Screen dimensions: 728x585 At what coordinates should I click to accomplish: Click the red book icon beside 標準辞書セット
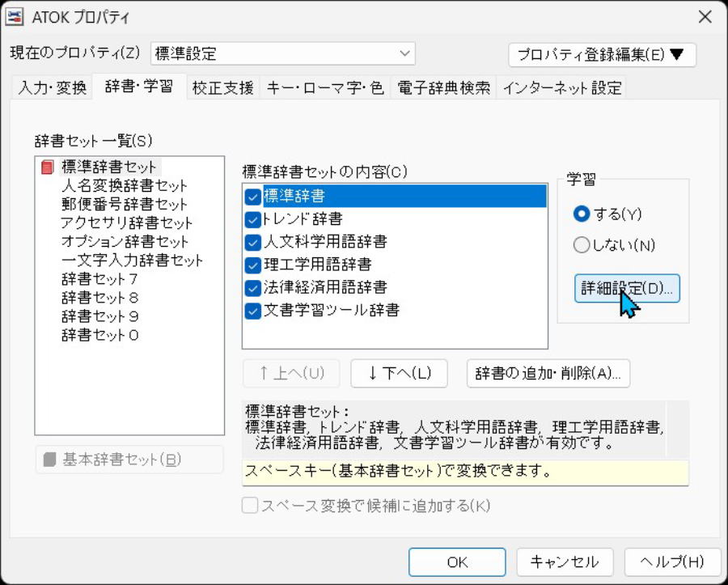click(48, 167)
